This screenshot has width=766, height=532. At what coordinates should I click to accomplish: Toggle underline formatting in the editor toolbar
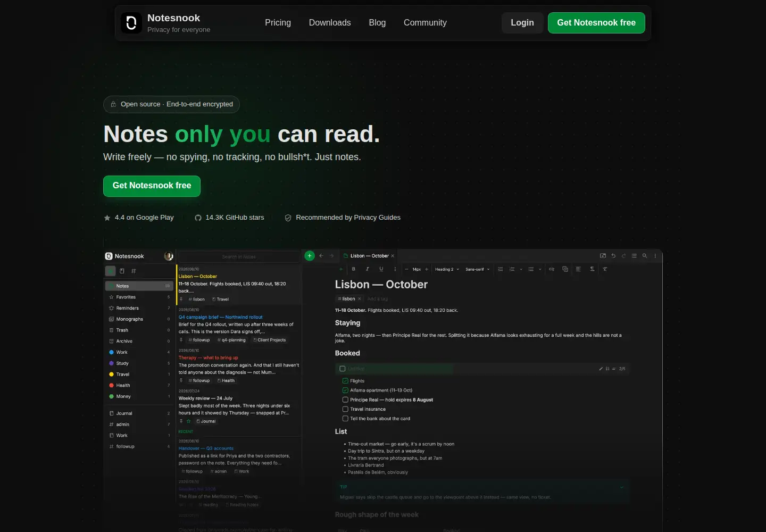381,269
